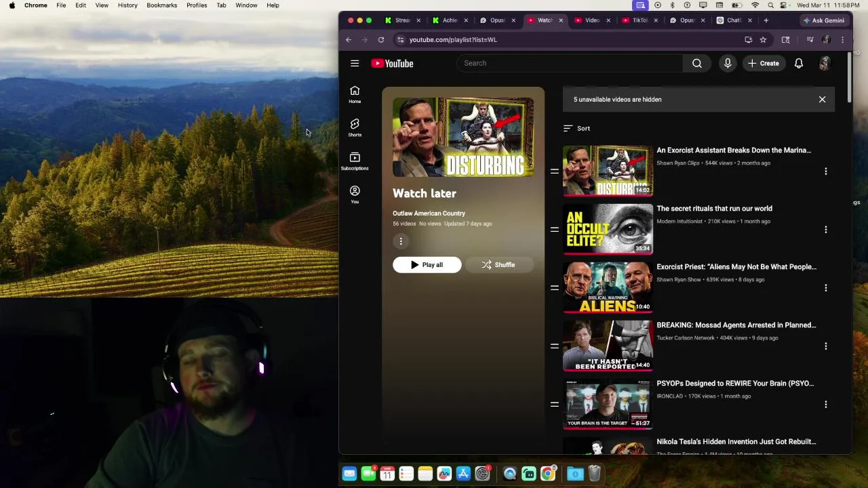Click Create button on YouTube
This screenshot has width=868, height=488.
pyautogui.click(x=764, y=63)
